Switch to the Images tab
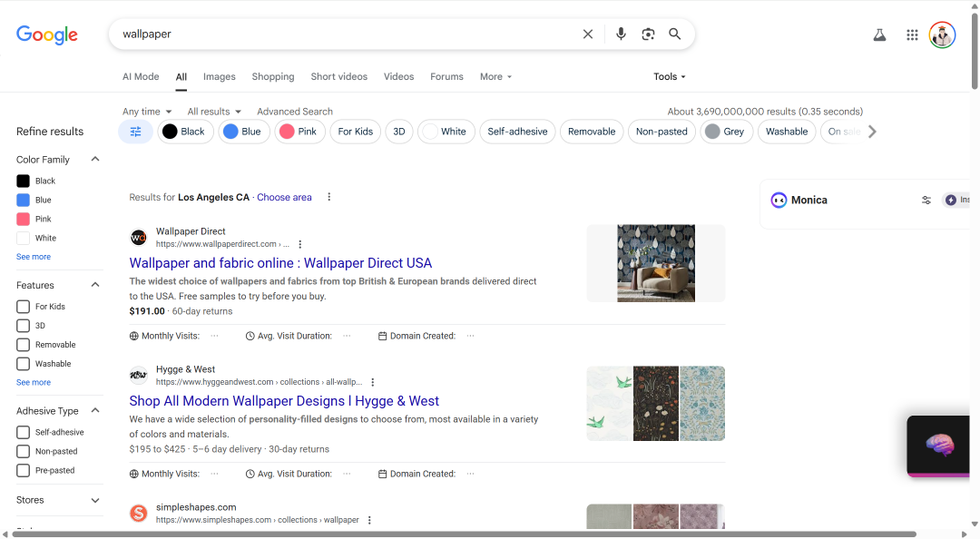The width and height of the screenshot is (980, 539). pyautogui.click(x=220, y=76)
